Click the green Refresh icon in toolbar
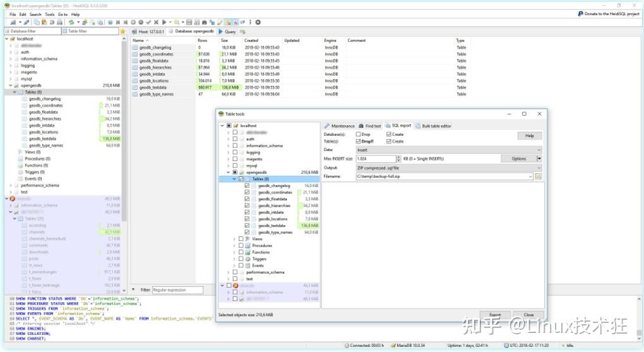The height and width of the screenshot is (352, 644). [x=71, y=22]
